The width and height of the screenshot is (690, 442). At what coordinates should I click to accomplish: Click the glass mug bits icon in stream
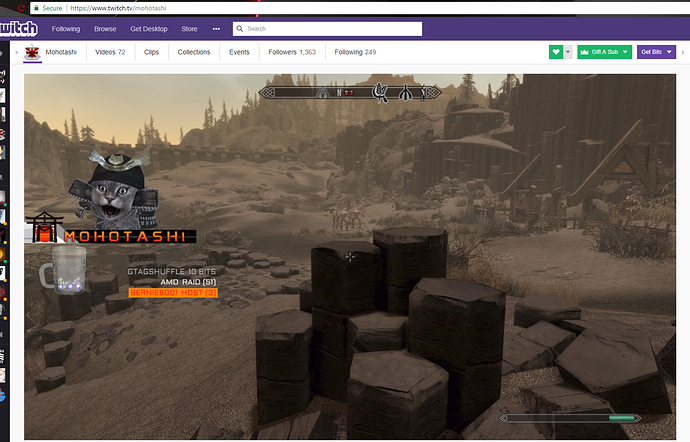pyautogui.click(x=63, y=270)
